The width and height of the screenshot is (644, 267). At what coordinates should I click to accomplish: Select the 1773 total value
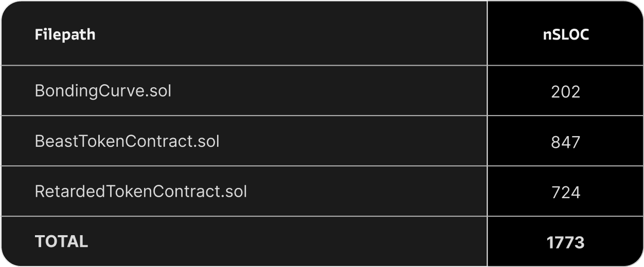point(566,242)
